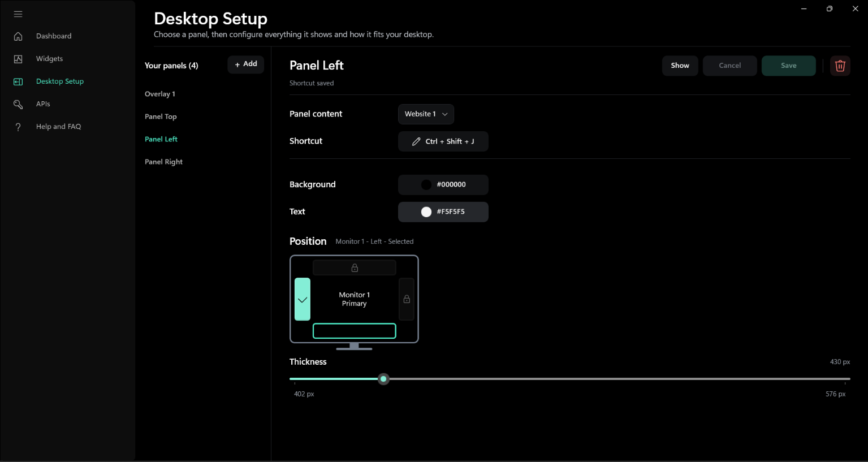Click the Dashboard home icon
Screen dimensions: 868x462
click(x=18, y=36)
